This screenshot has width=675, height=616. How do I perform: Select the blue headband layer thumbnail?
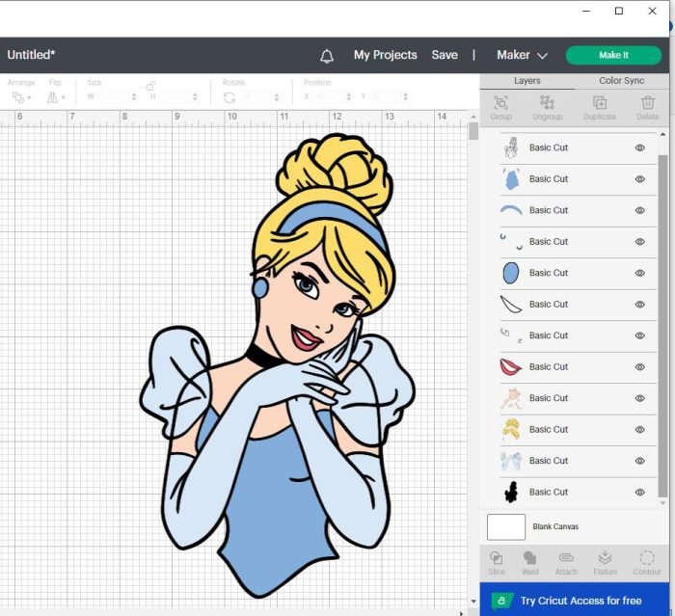pos(511,210)
